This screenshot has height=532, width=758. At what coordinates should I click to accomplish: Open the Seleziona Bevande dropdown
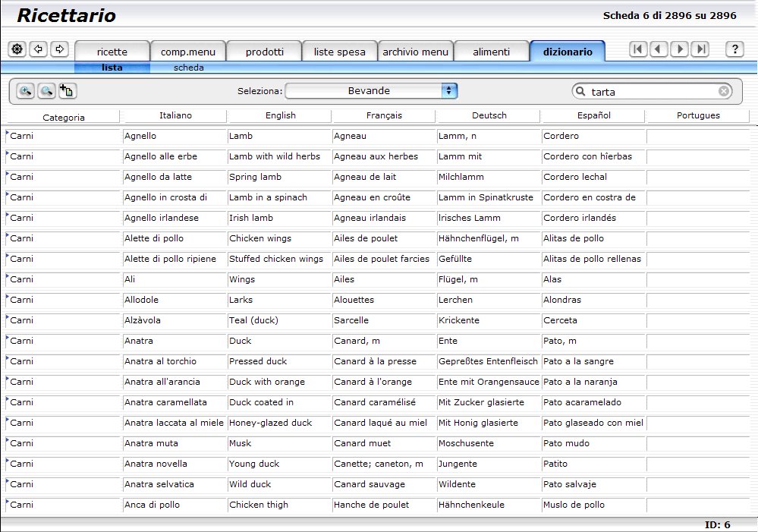tap(371, 91)
